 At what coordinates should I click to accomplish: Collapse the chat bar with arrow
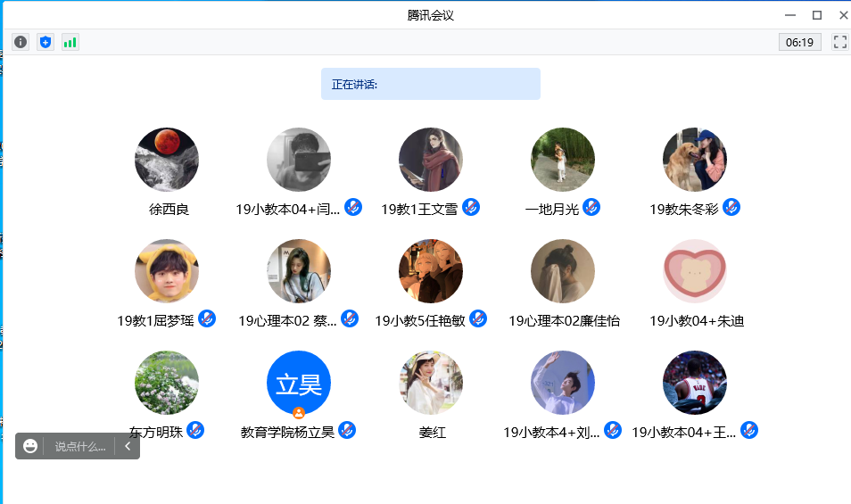coord(128,446)
